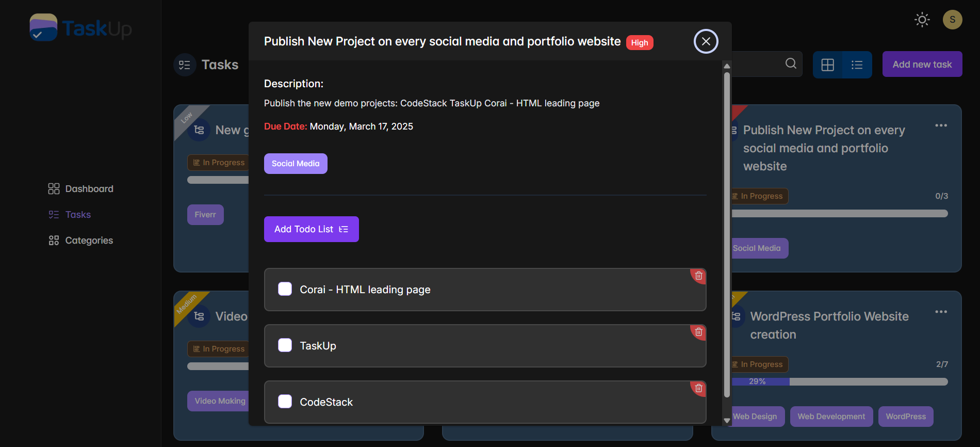980x447 pixels.
Task: Close the task details dialog
Action: point(706,41)
